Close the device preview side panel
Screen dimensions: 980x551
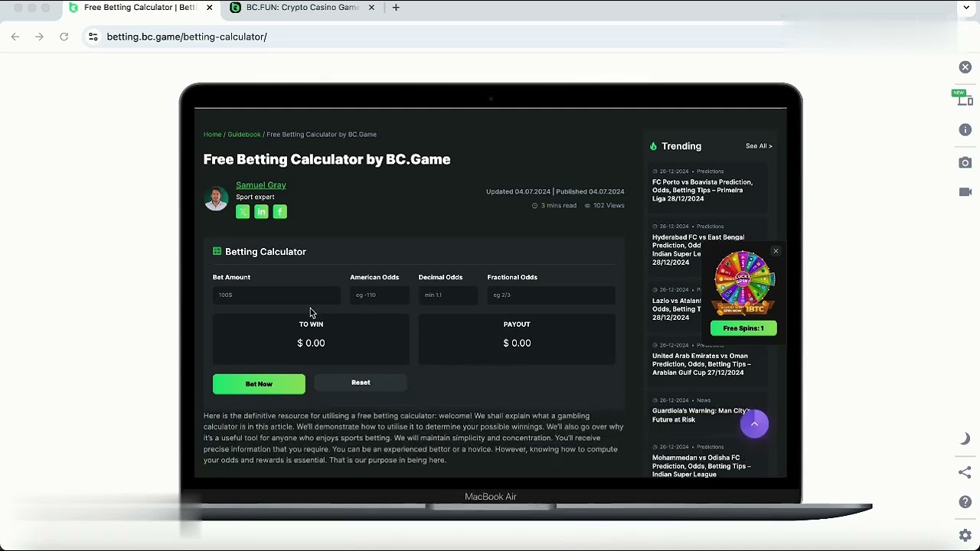[x=965, y=67]
